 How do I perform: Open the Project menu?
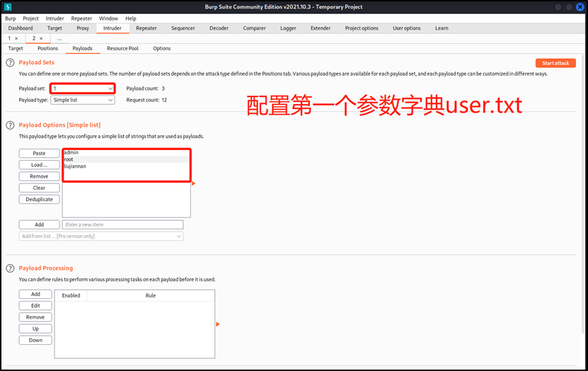click(30, 18)
